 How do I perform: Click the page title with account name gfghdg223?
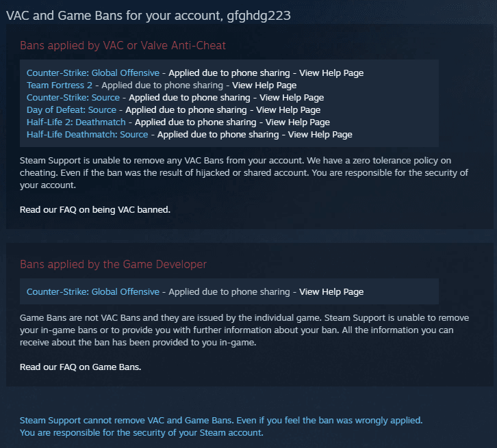tap(149, 16)
